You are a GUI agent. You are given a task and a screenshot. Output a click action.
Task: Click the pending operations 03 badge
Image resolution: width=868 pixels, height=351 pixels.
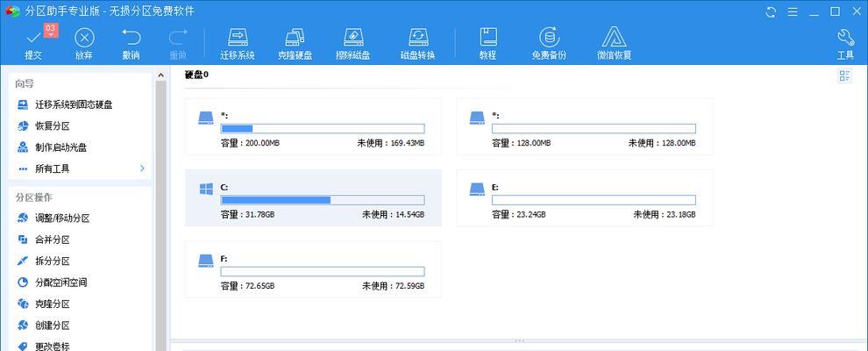(51, 30)
